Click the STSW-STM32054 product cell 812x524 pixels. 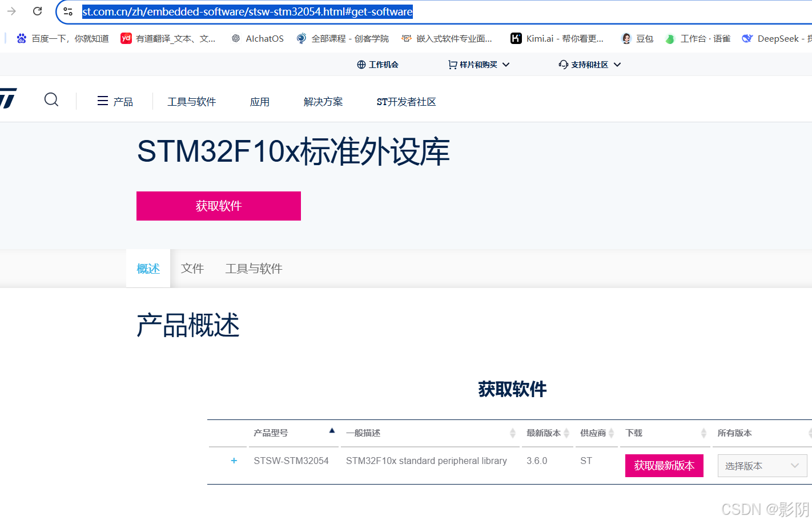point(291,461)
